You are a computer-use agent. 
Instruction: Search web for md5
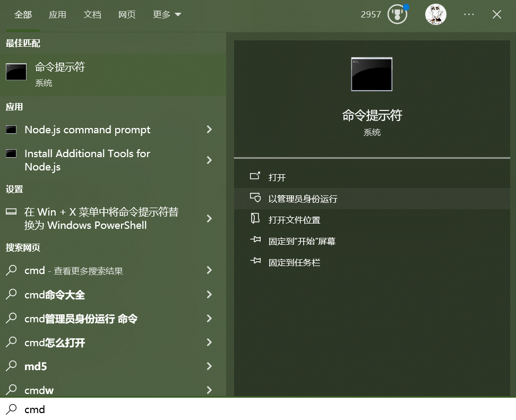click(113, 366)
